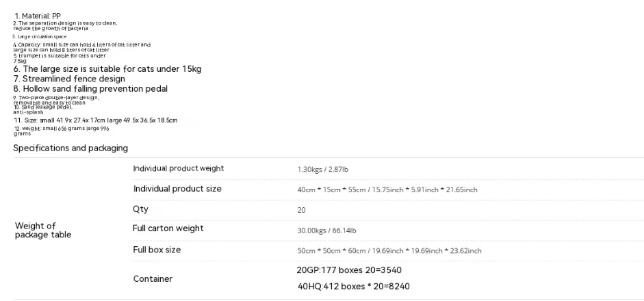Click the '30.00kgs / 66.14lb' value
Viewport: 644px width, 301px height.
pos(327,231)
